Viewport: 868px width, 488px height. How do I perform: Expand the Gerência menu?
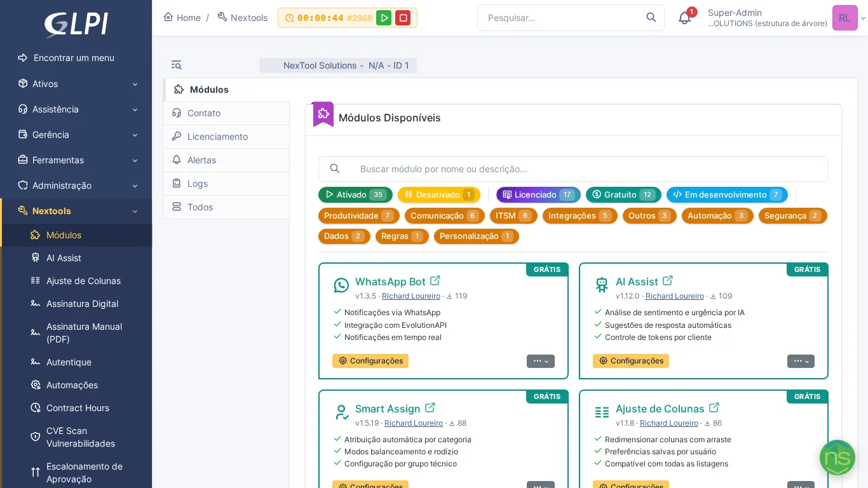pos(76,135)
